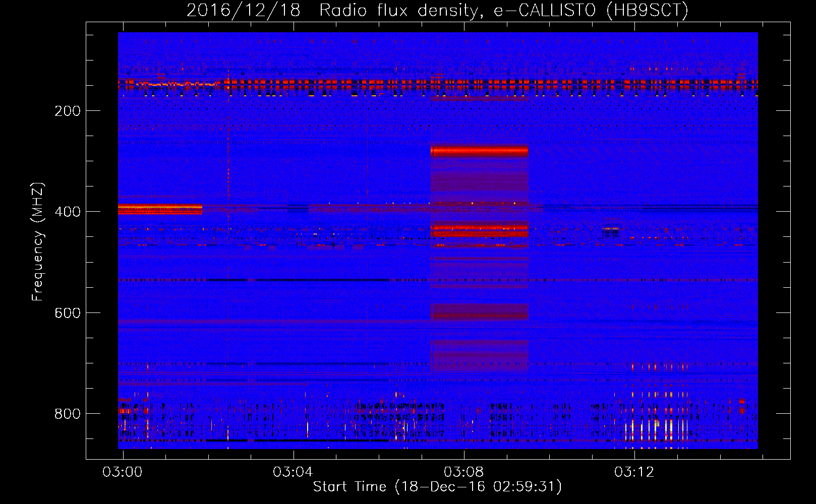Screen dimensions: 816x504
Task: Click the 03:00 time tick label
Action: (123, 472)
